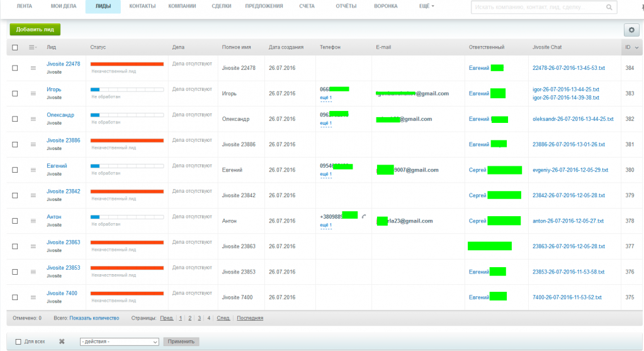Click the "Показать количество" link
644x351 pixels.
tap(94, 318)
